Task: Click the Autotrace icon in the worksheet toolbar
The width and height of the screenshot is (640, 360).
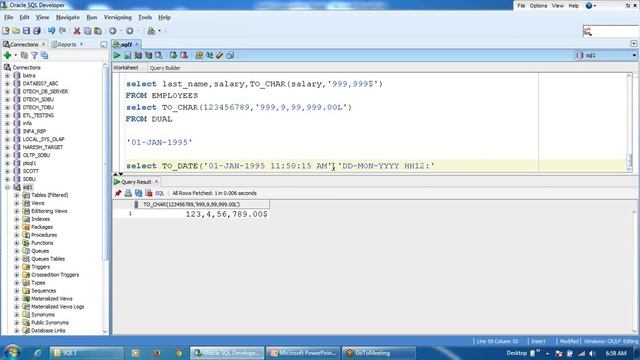Action: 148,56
